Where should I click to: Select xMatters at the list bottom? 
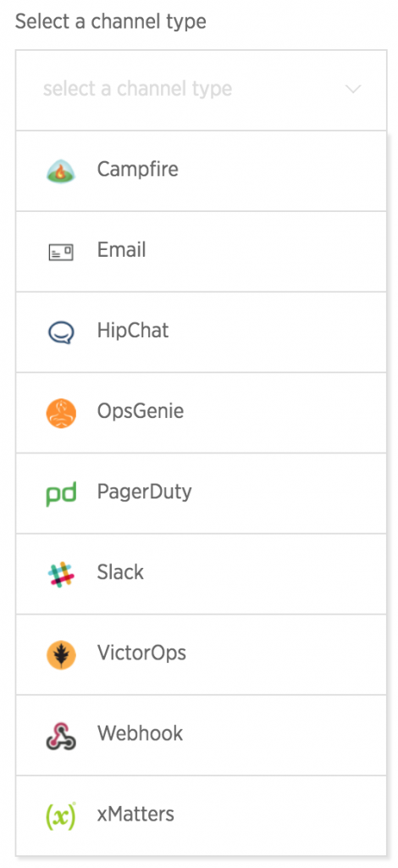pyautogui.click(x=202, y=816)
